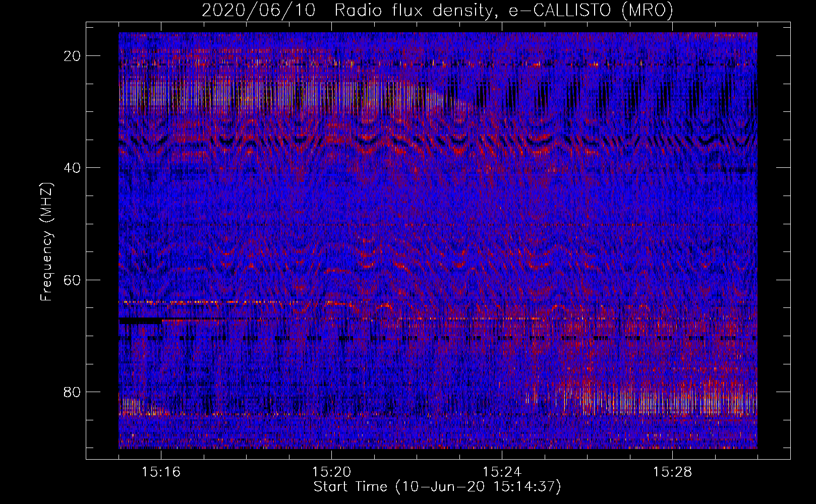
Task: Click frequency tick label '80'
Action: coord(73,392)
